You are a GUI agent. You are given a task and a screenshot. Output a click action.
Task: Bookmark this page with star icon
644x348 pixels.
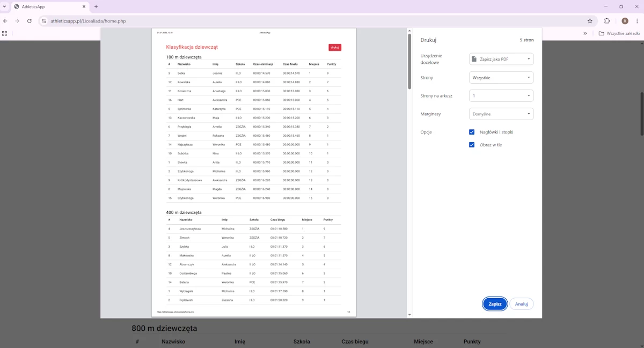point(590,21)
